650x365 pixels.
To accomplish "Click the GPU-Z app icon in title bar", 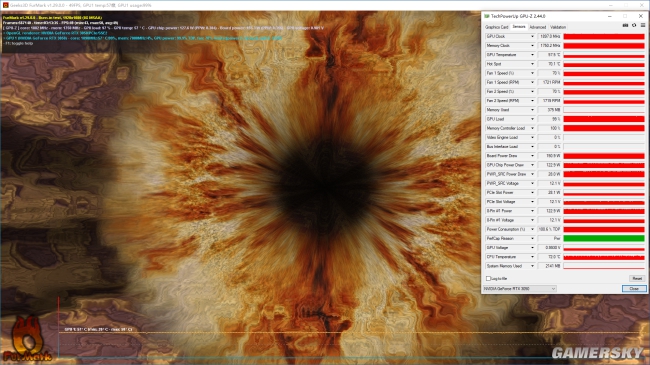I will click(487, 16).
